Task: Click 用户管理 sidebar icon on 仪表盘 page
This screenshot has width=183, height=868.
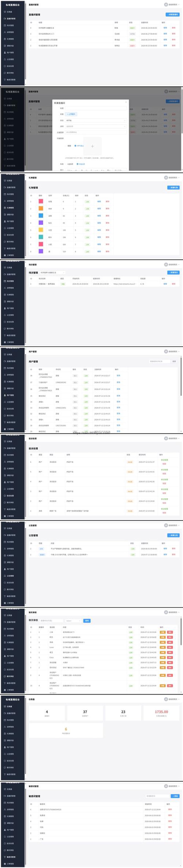Action: tap(5, 747)
